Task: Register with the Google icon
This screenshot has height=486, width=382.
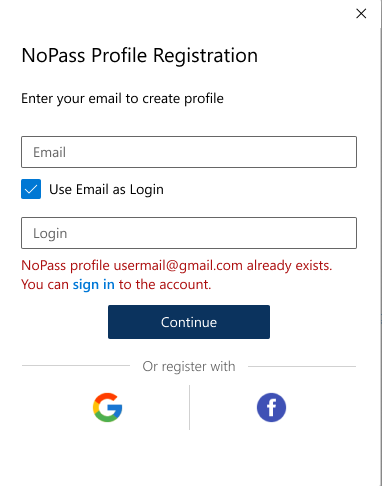Action: point(107,407)
